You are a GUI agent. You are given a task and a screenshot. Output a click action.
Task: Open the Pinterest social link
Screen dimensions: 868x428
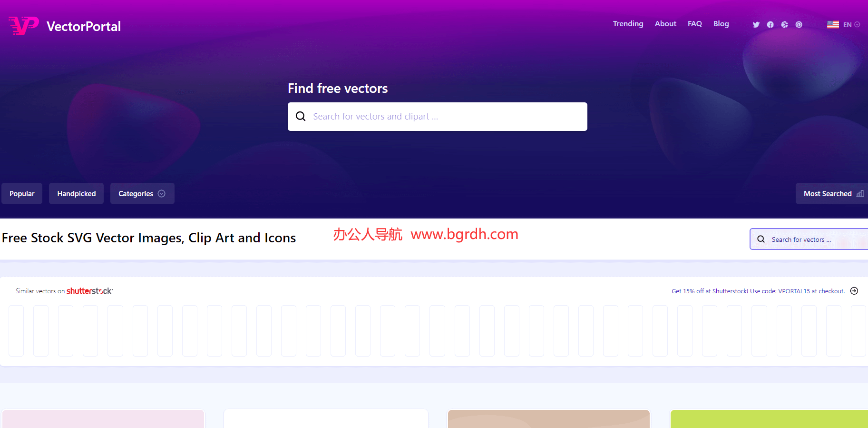(799, 25)
